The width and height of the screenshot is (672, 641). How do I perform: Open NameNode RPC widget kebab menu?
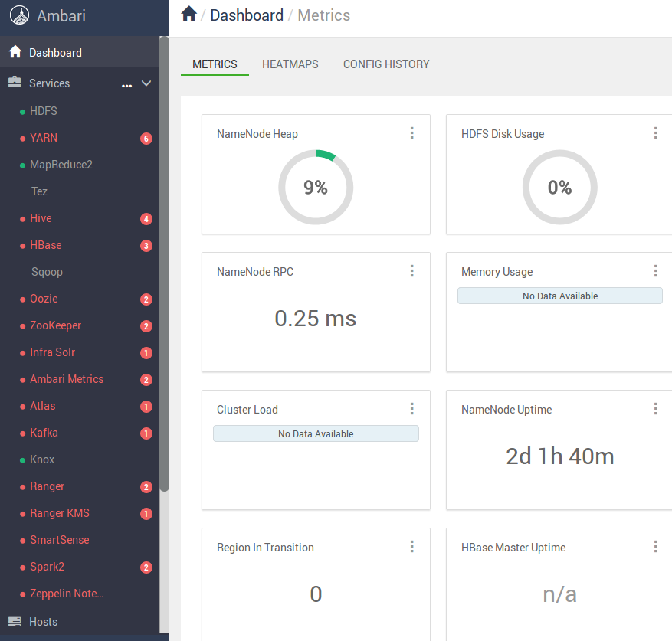click(411, 271)
